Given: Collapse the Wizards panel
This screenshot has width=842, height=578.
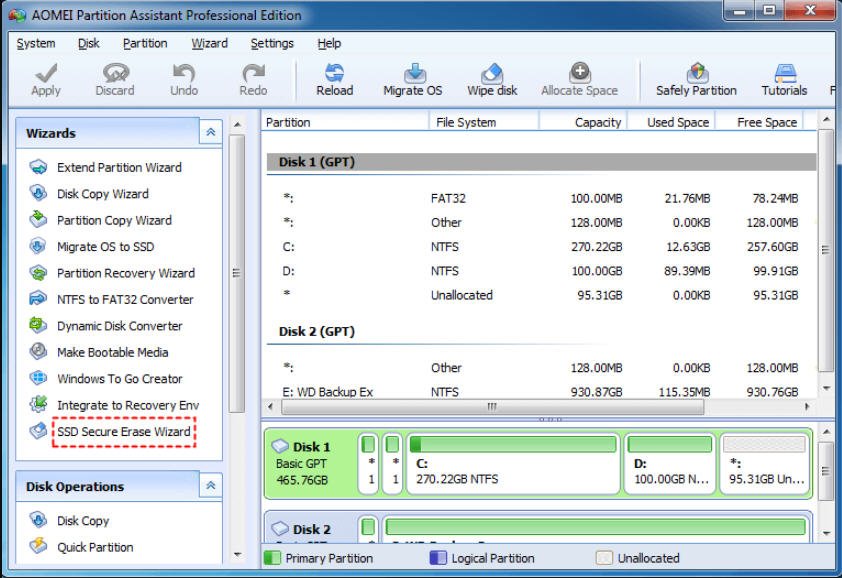Looking at the screenshot, I should click(210, 132).
